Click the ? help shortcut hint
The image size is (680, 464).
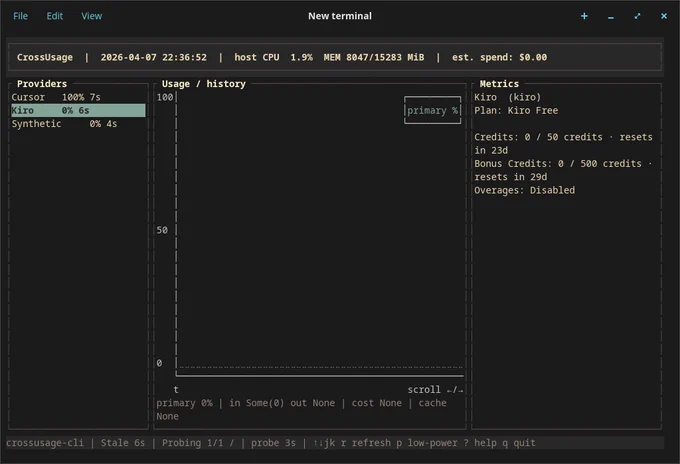[x=480, y=443]
